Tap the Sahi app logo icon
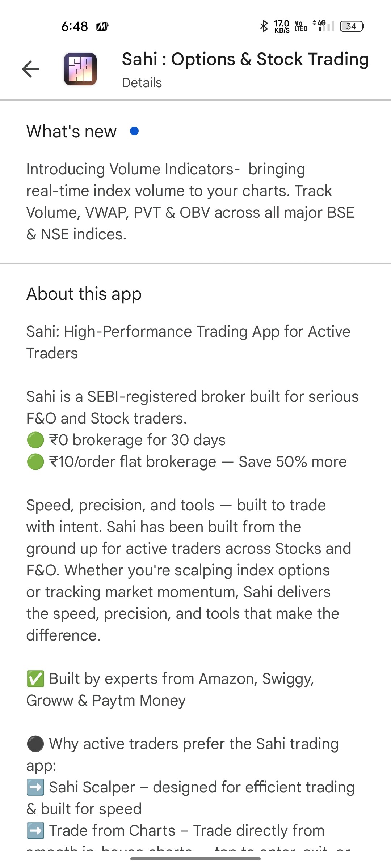 (80, 69)
